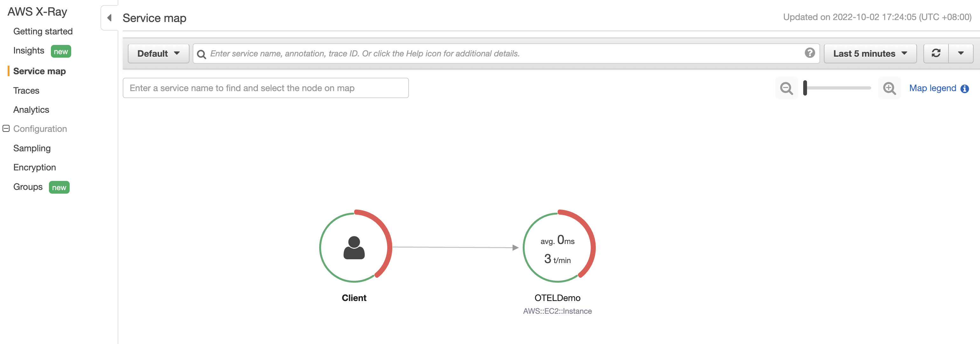Screen dimensions: 980x344
Task: Select the Client user icon node
Action: coord(354,247)
